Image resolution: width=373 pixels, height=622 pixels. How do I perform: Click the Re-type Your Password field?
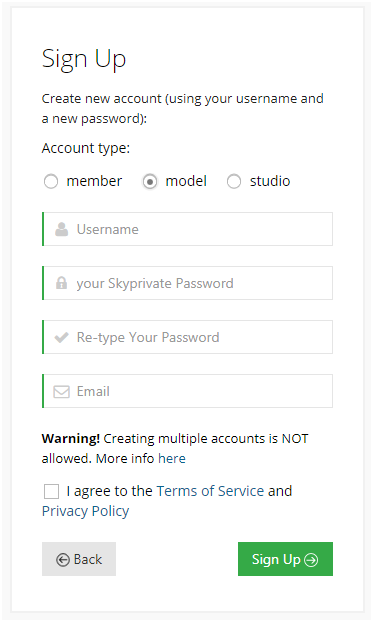[187, 337]
